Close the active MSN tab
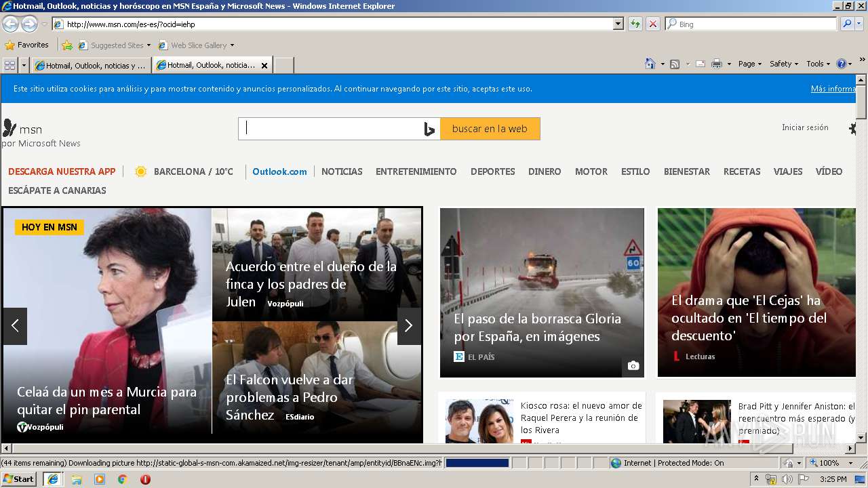 tap(264, 66)
